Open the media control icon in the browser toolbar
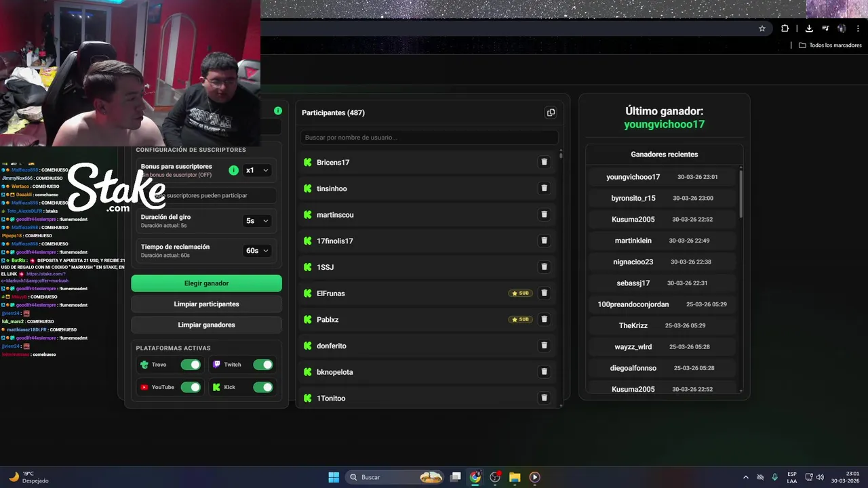 (x=825, y=28)
